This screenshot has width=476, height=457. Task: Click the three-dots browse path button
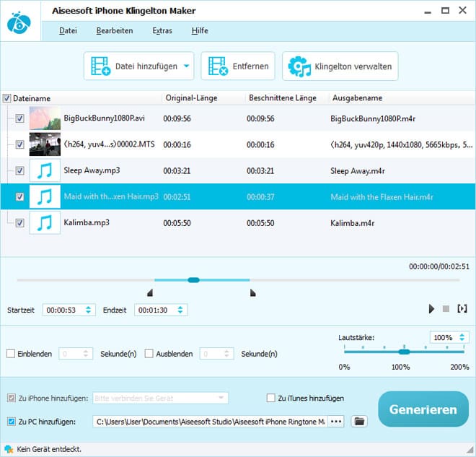(336, 421)
